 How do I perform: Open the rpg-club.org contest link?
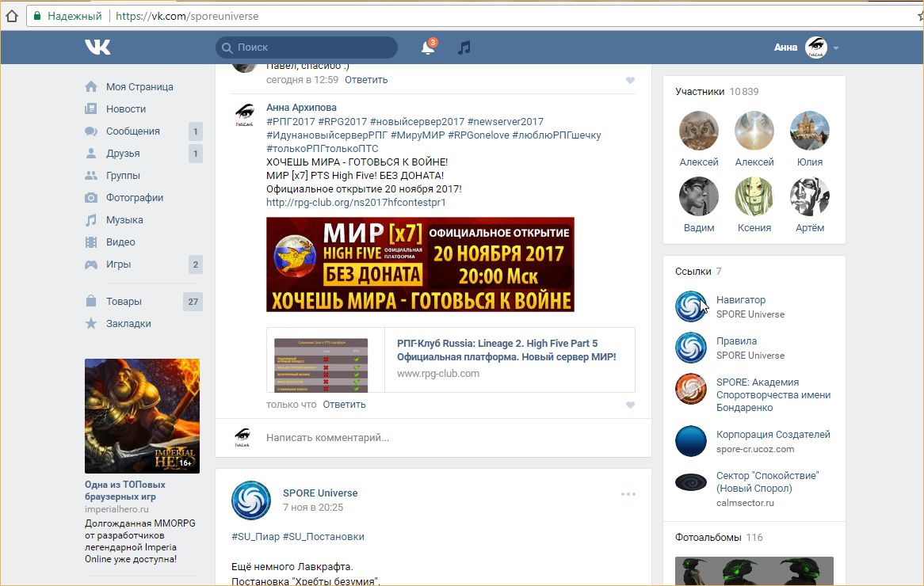point(356,203)
